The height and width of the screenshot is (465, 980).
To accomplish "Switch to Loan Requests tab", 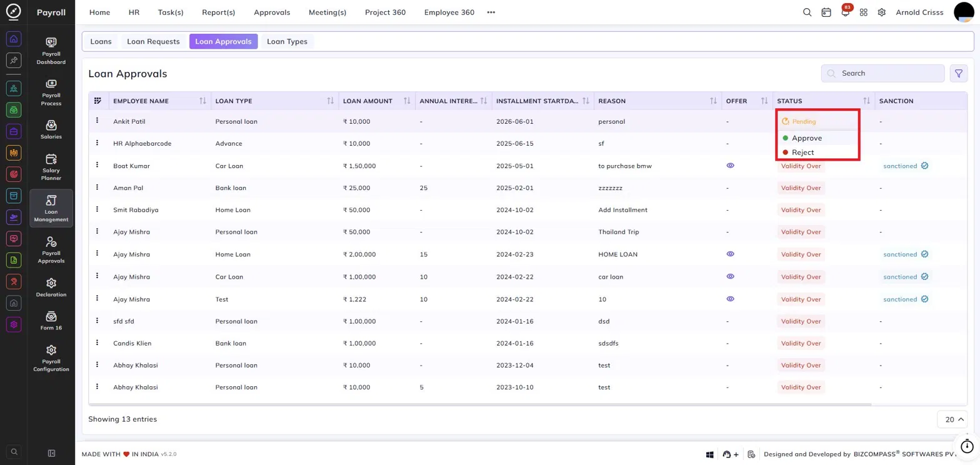I will (153, 42).
